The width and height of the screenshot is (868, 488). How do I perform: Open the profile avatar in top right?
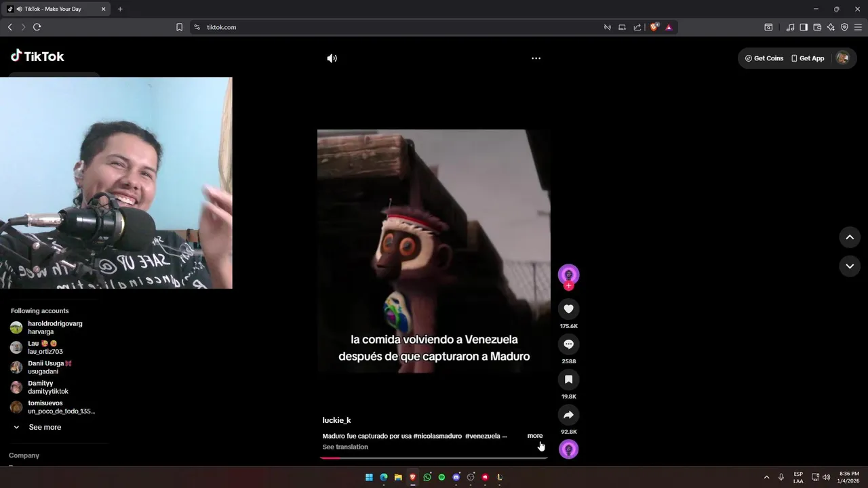click(x=842, y=58)
